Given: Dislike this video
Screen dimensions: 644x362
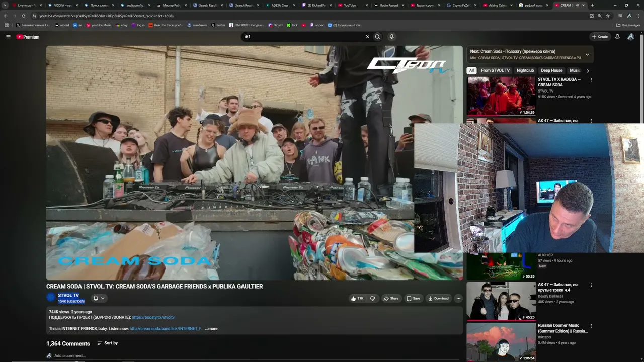Looking at the screenshot, I should tap(372, 298).
